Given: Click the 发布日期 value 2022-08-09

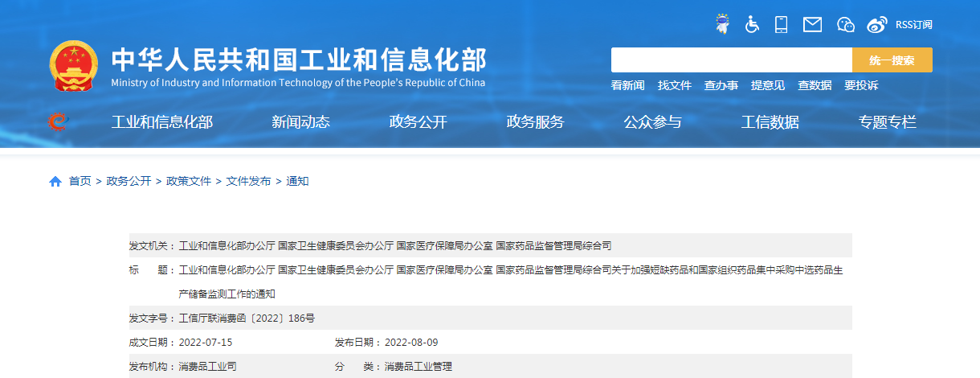Looking at the screenshot, I should pyautogui.click(x=411, y=343).
